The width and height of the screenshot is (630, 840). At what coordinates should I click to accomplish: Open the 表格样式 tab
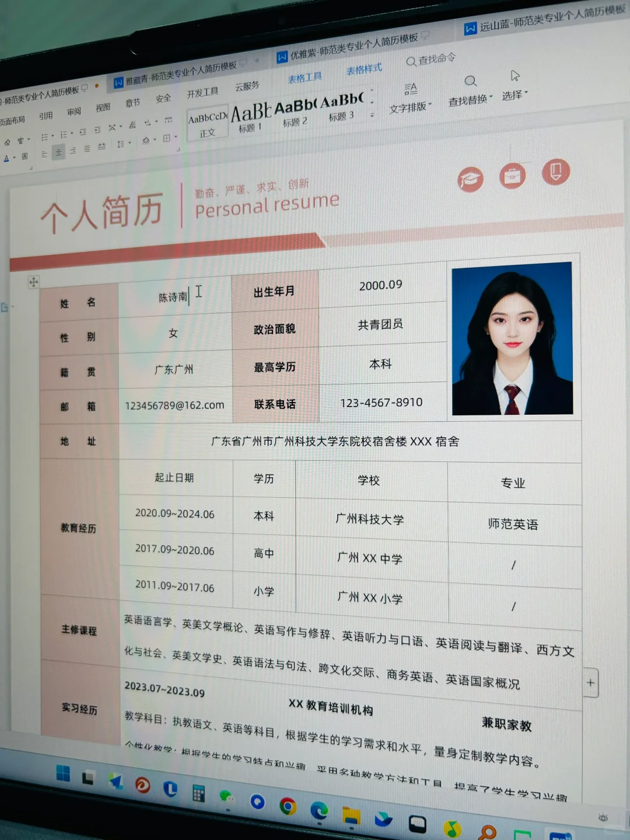click(x=364, y=69)
